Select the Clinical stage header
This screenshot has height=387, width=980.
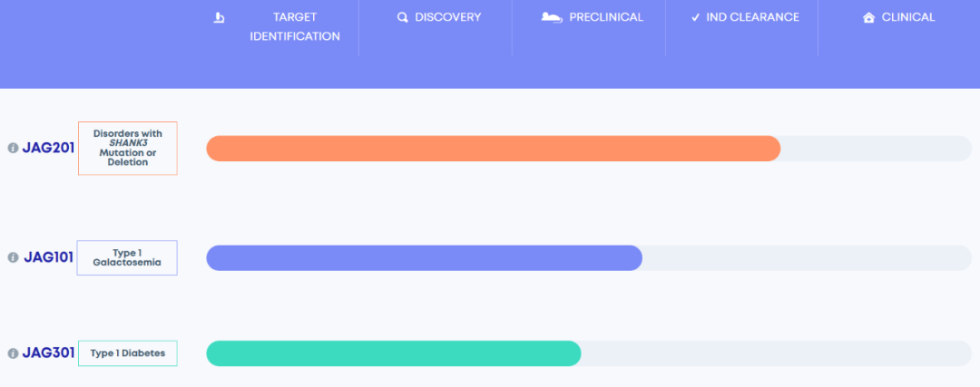pos(907,17)
